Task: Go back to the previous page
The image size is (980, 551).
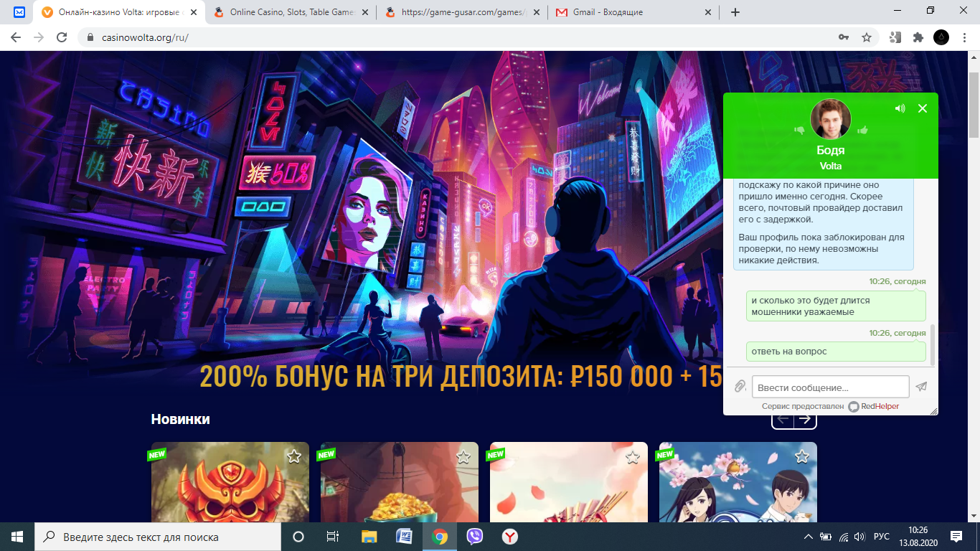Action: pos(16,37)
